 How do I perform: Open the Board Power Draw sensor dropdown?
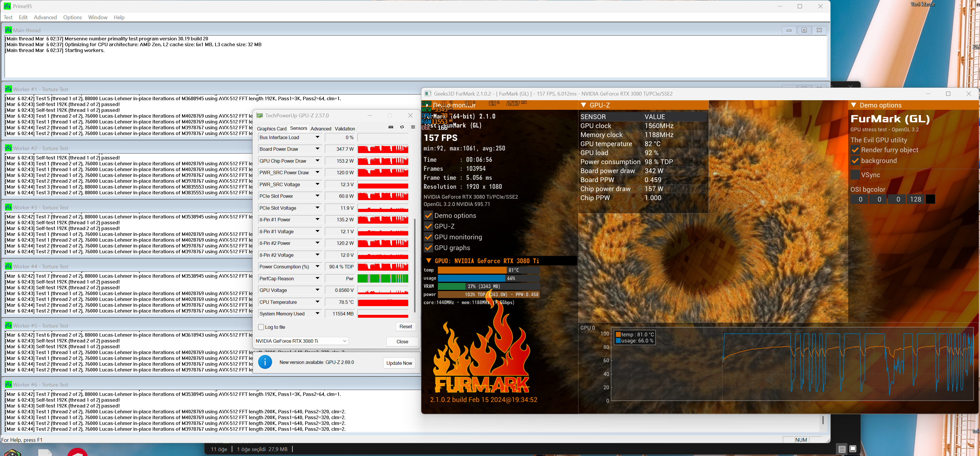(317, 149)
